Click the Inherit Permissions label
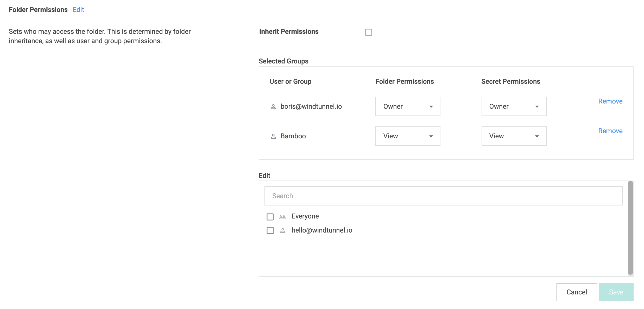Image resolution: width=644 pixels, height=309 pixels. (x=289, y=31)
